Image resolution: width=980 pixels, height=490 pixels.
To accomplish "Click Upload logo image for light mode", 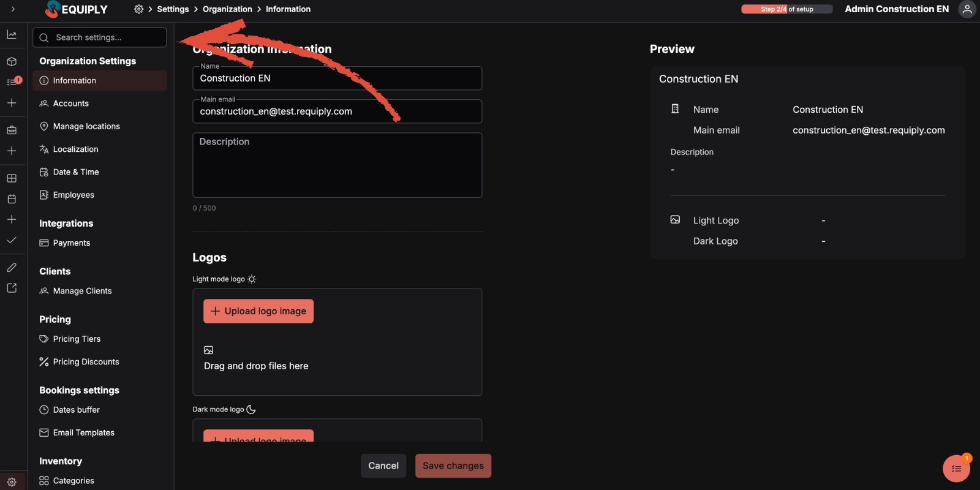I will [258, 311].
